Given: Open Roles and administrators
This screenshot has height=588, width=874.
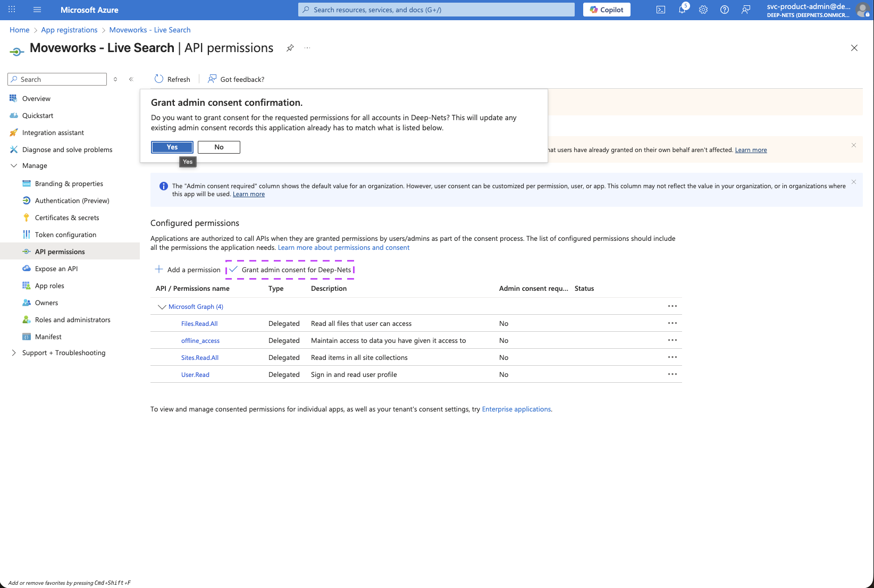Looking at the screenshot, I should (73, 320).
